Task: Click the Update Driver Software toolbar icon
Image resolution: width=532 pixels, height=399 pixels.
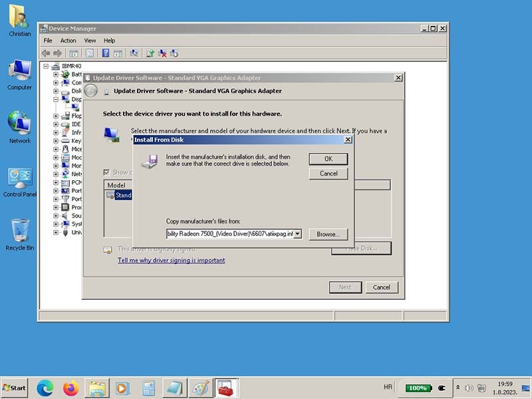Action: (150, 53)
